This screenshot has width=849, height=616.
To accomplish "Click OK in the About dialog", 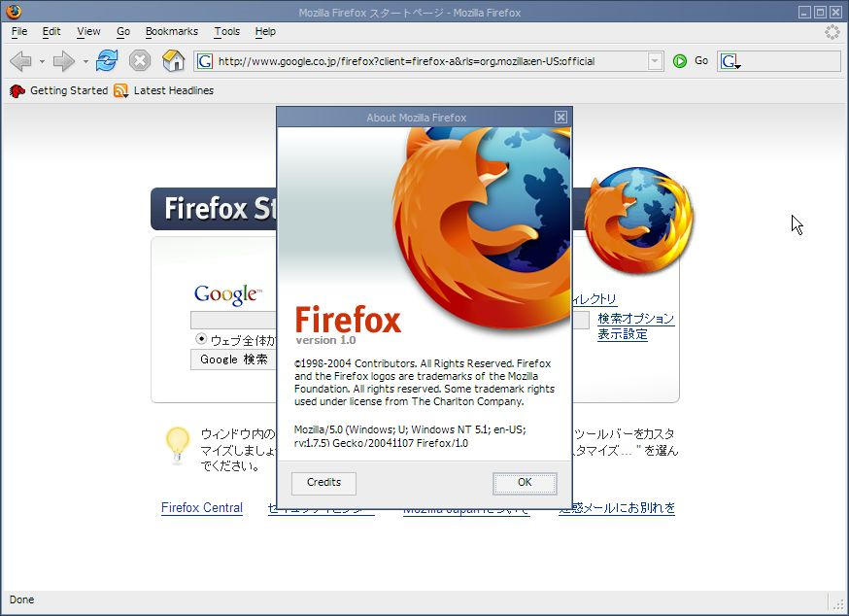I will 525,483.
